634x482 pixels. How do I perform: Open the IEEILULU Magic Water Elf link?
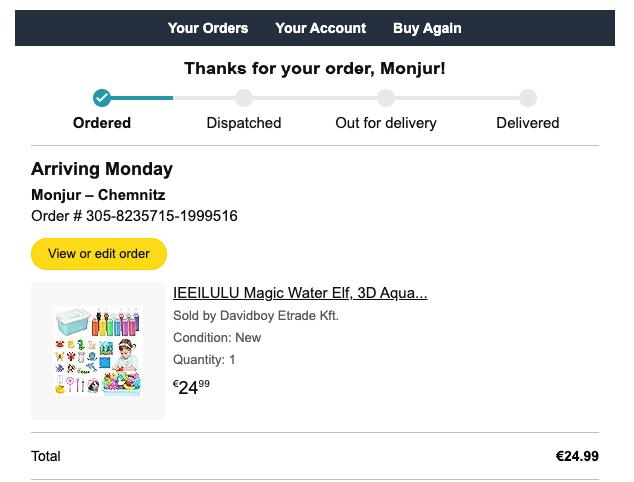(300, 293)
